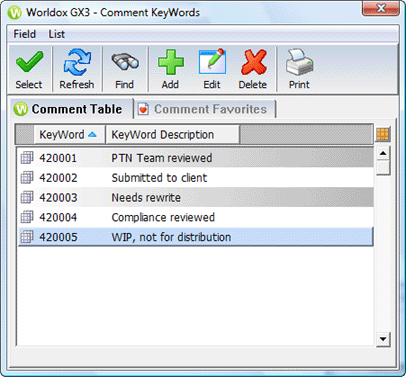Viewport: 406px width, 377px height.
Task: Select the 'Submitted to client' description
Action: pos(159,178)
